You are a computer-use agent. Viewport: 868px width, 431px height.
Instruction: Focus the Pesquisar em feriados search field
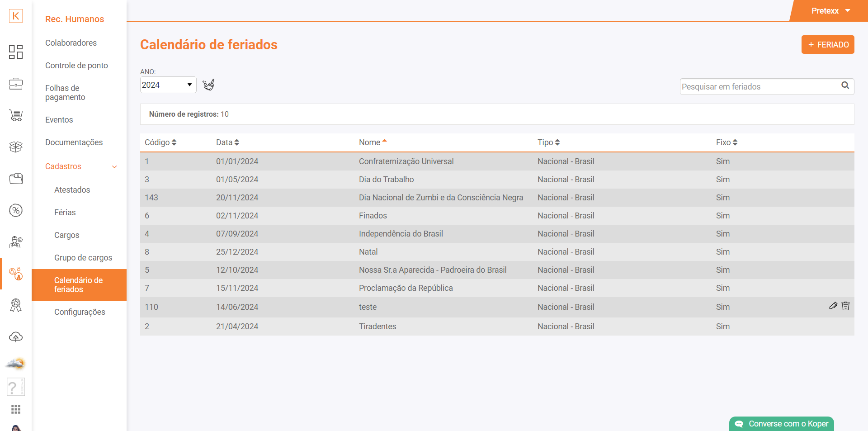pos(759,87)
